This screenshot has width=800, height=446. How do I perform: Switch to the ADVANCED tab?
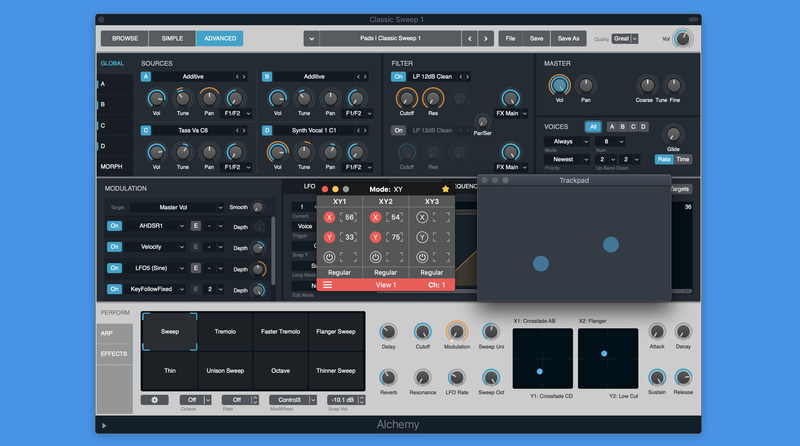click(x=220, y=38)
